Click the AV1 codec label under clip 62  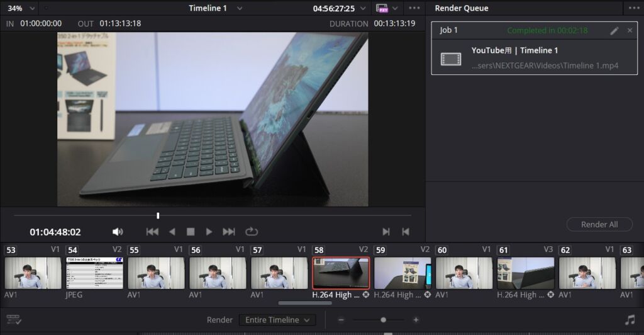coord(565,295)
